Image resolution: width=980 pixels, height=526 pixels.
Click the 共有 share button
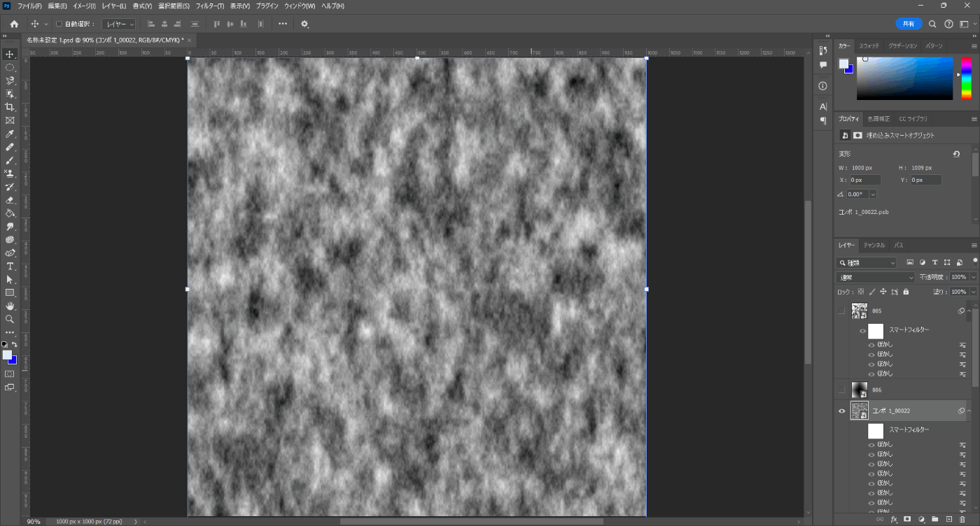pyautogui.click(x=909, y=24)
